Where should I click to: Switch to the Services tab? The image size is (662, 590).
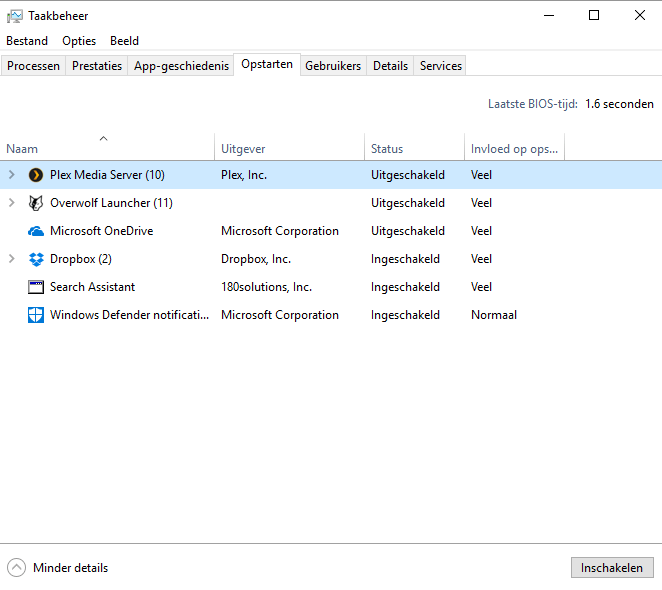pos(441,66)
